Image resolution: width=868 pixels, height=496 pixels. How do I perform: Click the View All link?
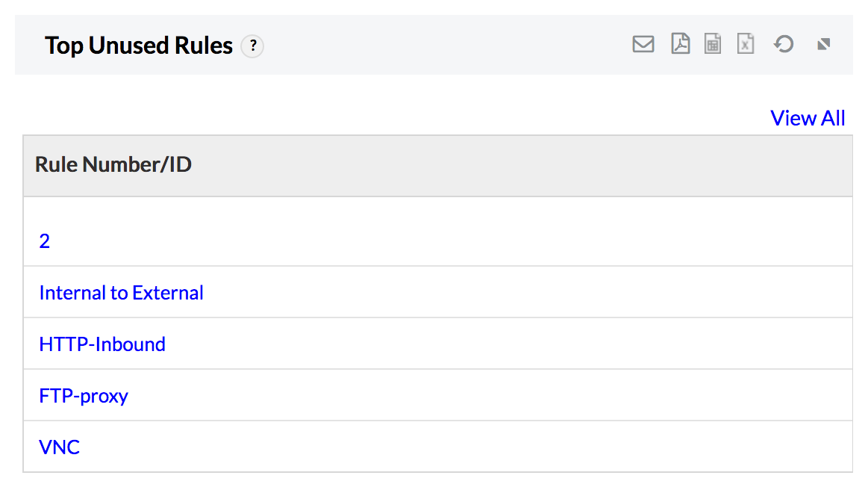pyautogui.click(x=808, y=118)
